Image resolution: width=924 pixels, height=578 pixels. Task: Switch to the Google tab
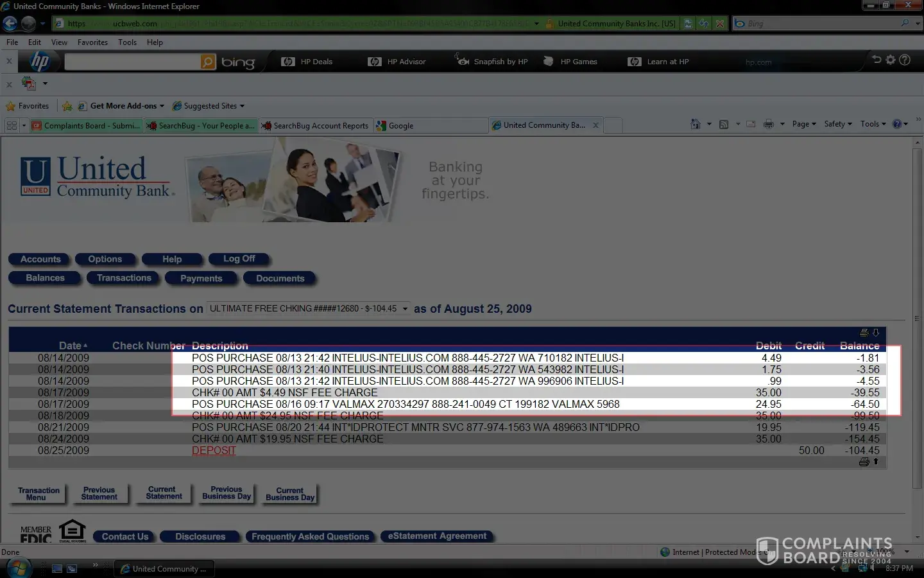pyautogui.click(x=431, y=125)
